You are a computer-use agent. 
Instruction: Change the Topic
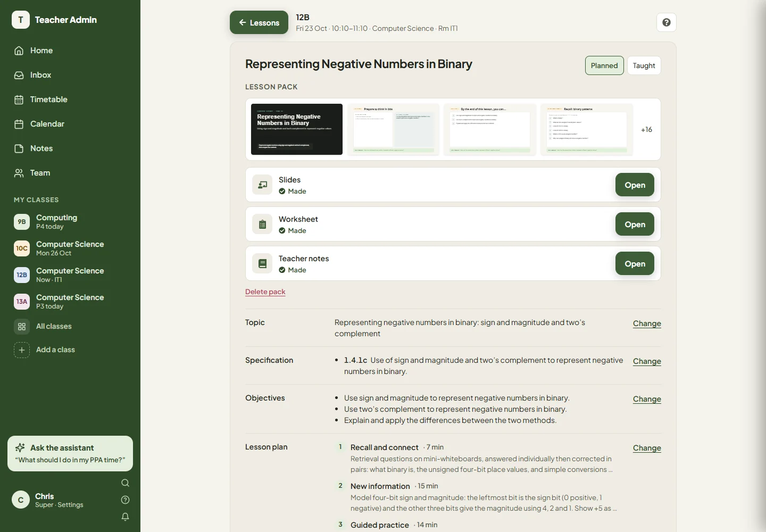[x=647, y=323]
